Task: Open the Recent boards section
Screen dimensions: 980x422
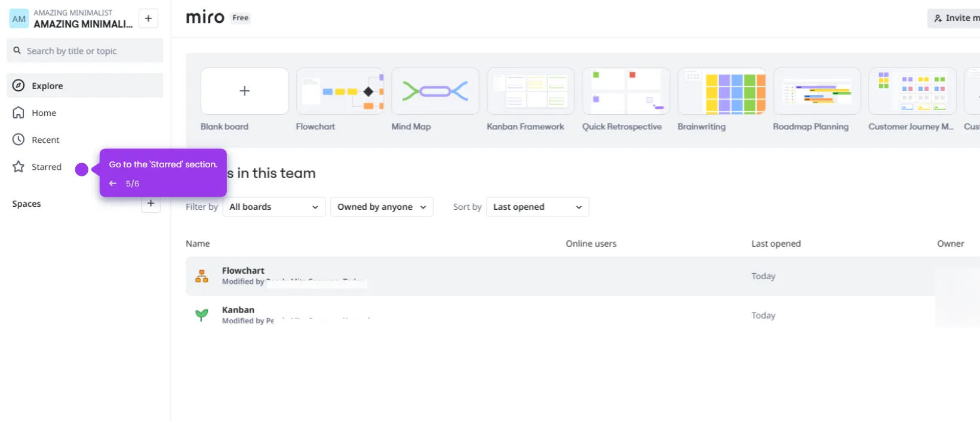Action: coord(85,139)
